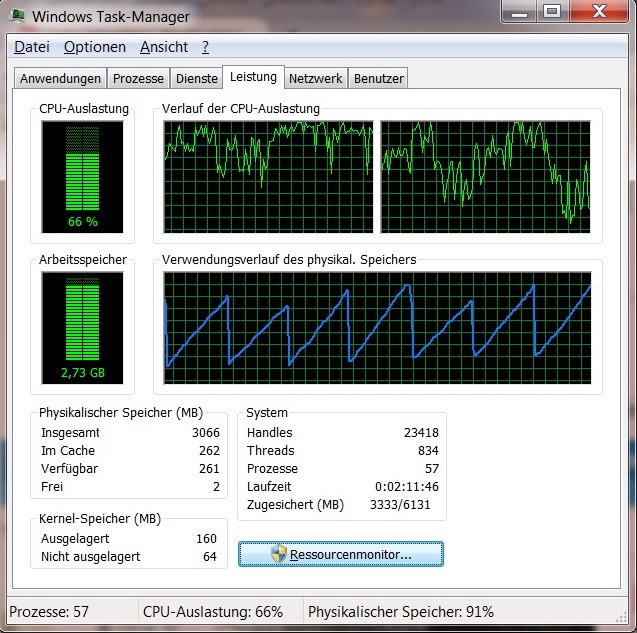Open the Ressourcenmonitor button
This screenshot has width=637, height=633.
[340, 554]
